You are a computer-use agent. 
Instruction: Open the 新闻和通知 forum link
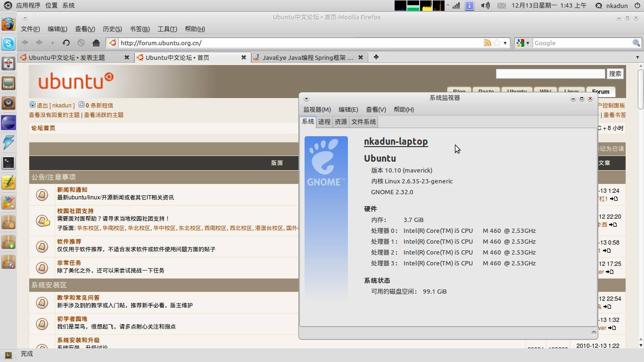pyautogui.click(x=72, y=190)
